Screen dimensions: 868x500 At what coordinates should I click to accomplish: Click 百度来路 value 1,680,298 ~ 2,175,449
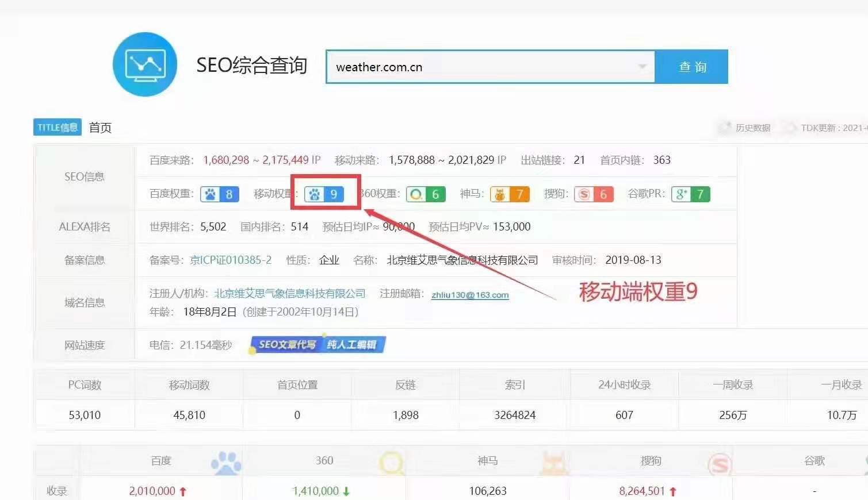[x=256, y=160]
